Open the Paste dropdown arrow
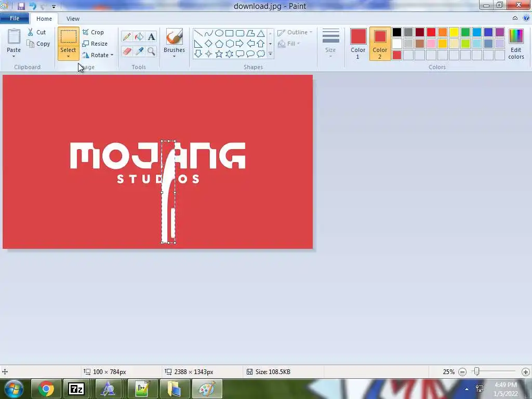 tap(14, 56)
